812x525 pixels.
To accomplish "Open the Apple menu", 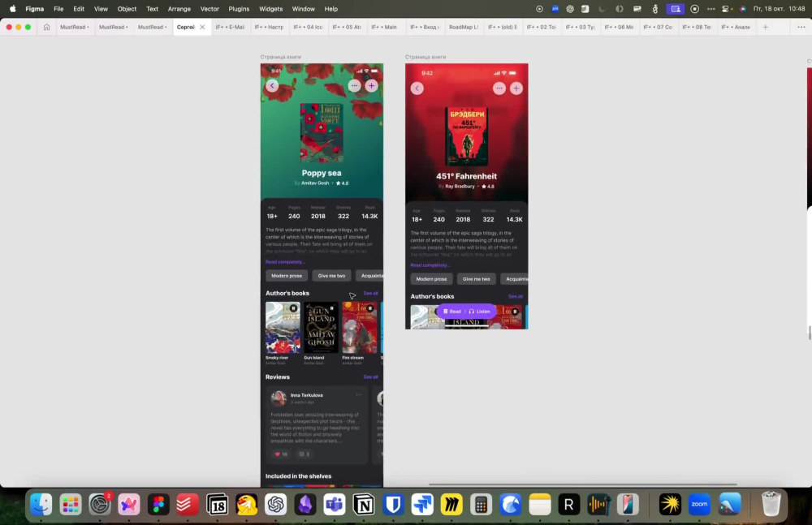I will pos(12,9).
